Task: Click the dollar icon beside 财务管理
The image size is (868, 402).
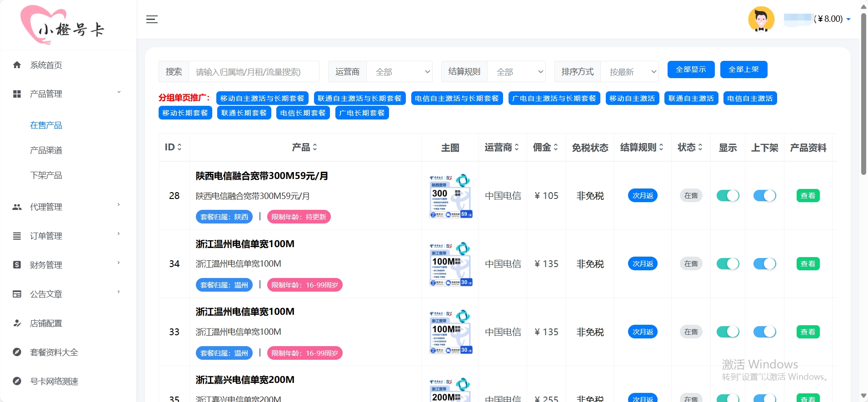Action: pyautogui.click(x=17, y=265)
